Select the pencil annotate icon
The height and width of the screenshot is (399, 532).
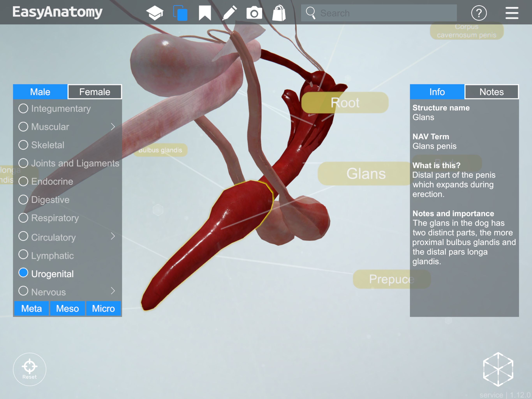tap(229, 13)
